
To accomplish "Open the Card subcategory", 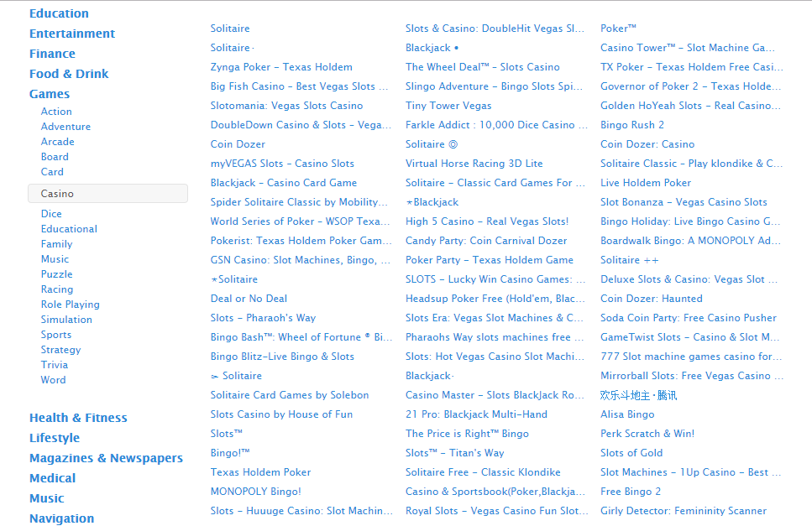I will 52,172.
